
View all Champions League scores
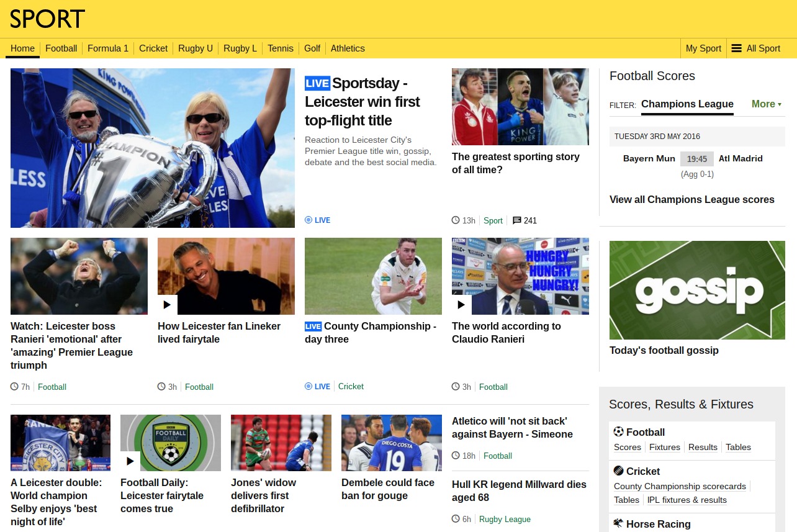(x=691, y=199)
